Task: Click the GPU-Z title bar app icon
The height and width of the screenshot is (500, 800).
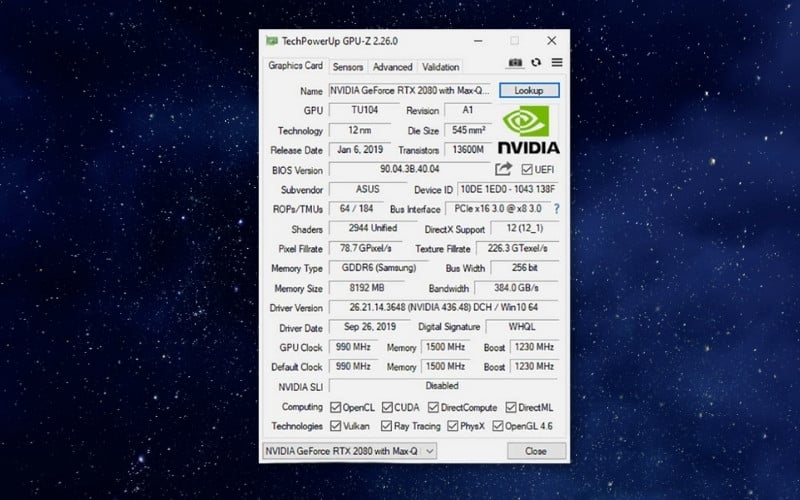Action: (x=271, y=41)
